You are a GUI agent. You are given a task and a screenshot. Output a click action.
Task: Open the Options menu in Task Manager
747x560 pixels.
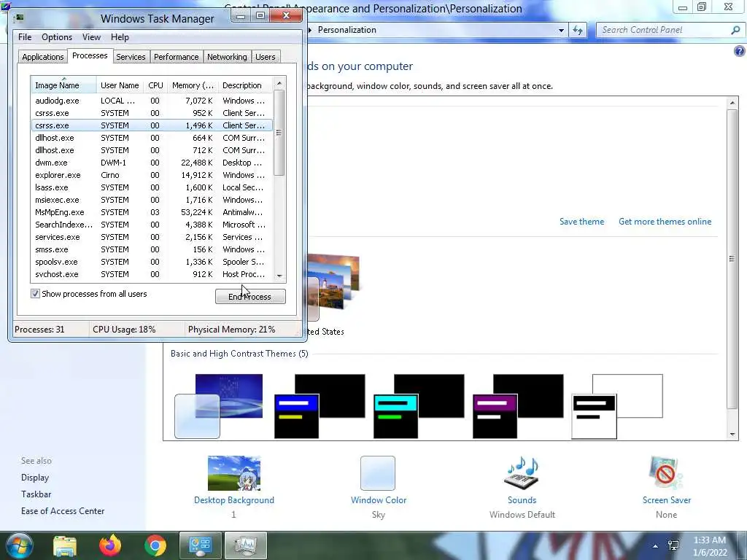coord(57,37)
